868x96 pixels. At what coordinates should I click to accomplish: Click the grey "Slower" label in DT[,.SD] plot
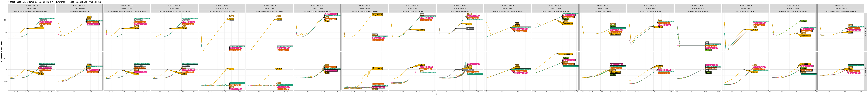click(470, 29)
